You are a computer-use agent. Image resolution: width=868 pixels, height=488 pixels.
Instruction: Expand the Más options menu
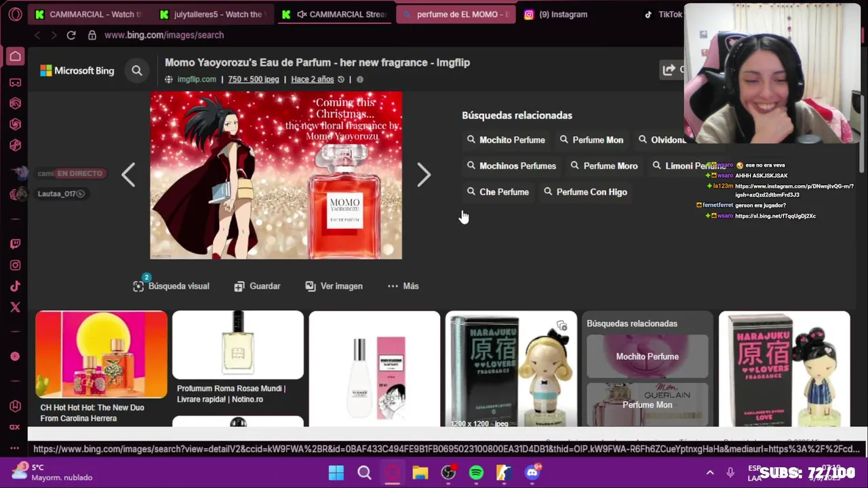point(403,286)
